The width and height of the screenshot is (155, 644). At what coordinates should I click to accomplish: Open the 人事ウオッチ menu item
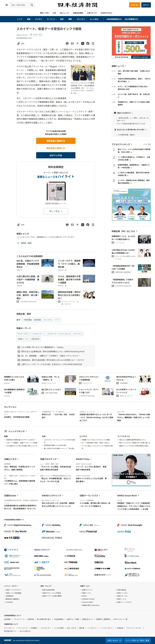tap(92, 13)
